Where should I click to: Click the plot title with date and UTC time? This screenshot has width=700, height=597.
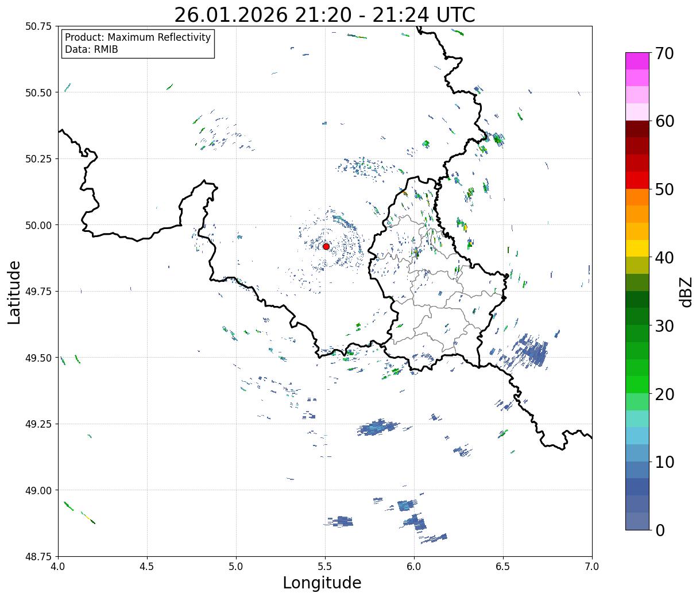click(324, 15)
